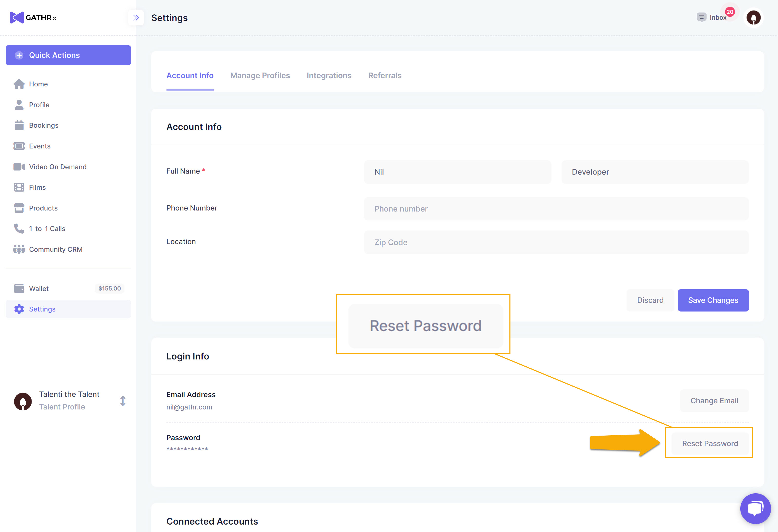
Task: Click the Reset Password button
Action: [710, 443]
